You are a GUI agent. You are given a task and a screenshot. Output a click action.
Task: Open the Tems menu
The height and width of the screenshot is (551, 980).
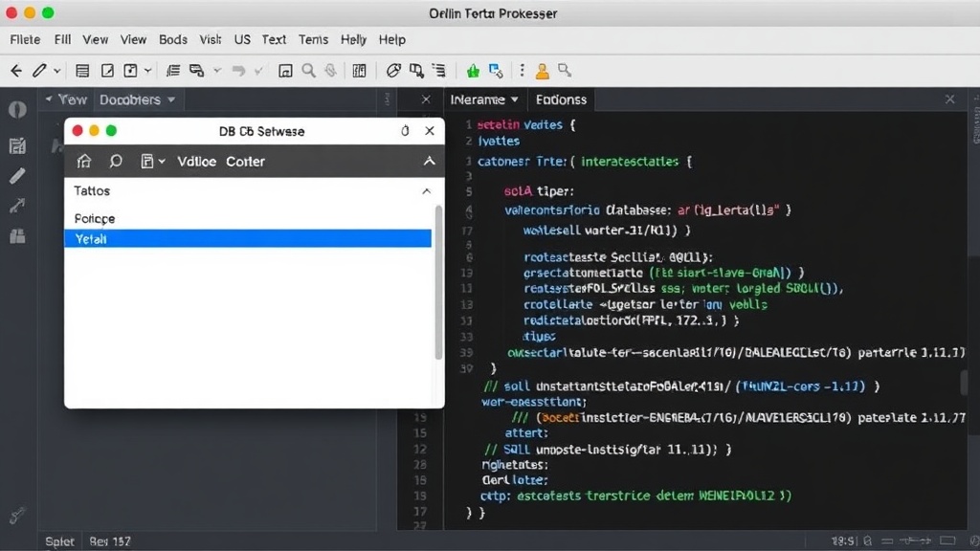[x=313, y=39]
